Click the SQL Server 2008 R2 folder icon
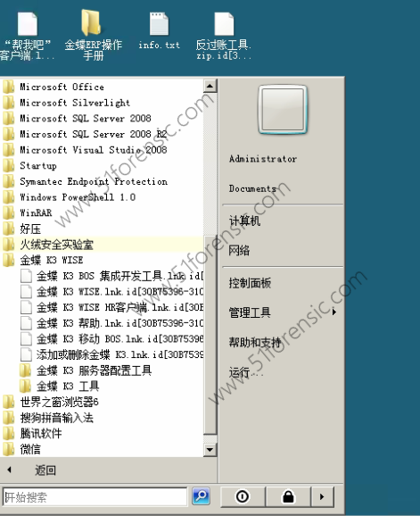The height and width of the screenshot is (516, 420). click(x=9, y=134)
